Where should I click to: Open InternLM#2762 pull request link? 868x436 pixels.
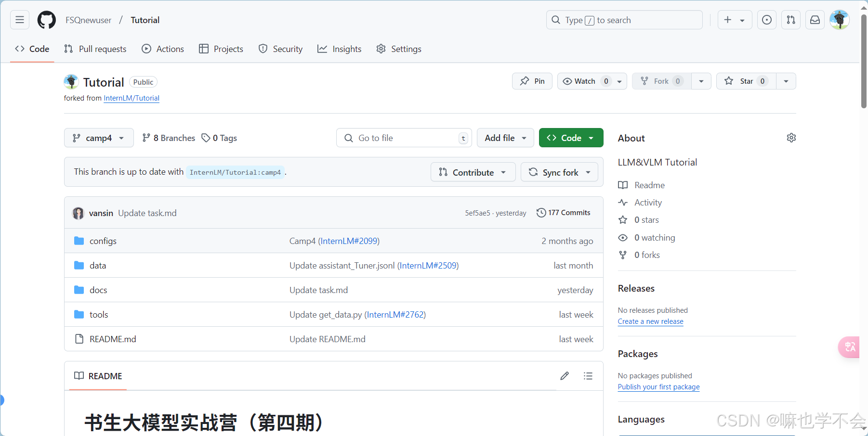[395, 315]
